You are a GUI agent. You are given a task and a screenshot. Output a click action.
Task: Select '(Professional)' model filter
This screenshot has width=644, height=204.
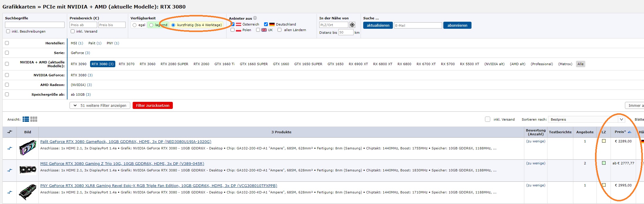point(542,64)
